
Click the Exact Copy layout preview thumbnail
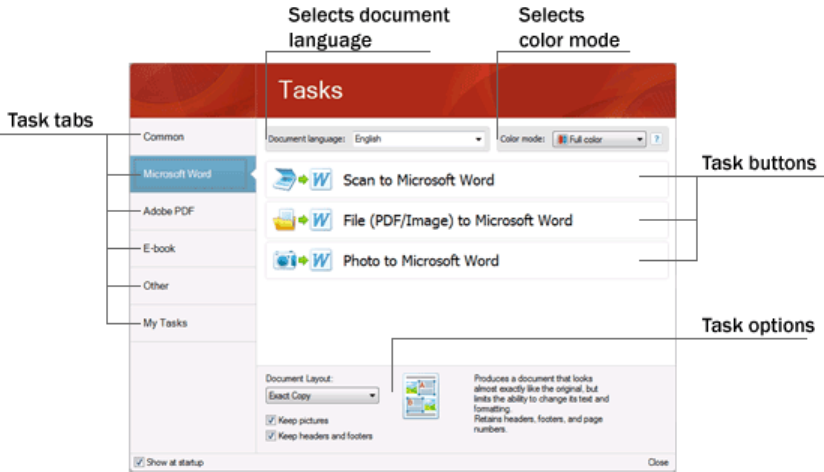tap(421, 396)
